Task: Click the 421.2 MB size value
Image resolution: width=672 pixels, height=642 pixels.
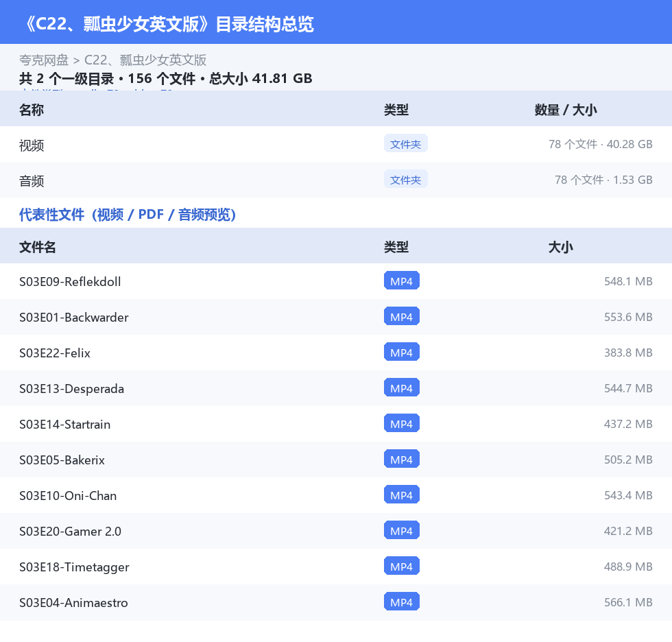Action: tap(628, 531)
